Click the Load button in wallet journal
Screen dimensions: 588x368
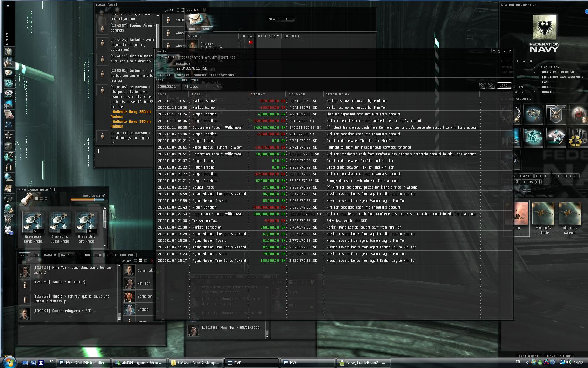point(504,86)
